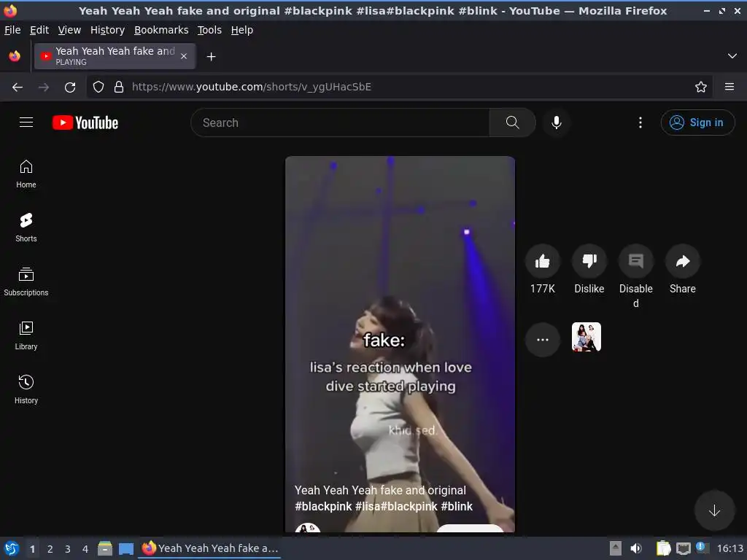
Task: Reload the current page
Action: tap(70, 87)
